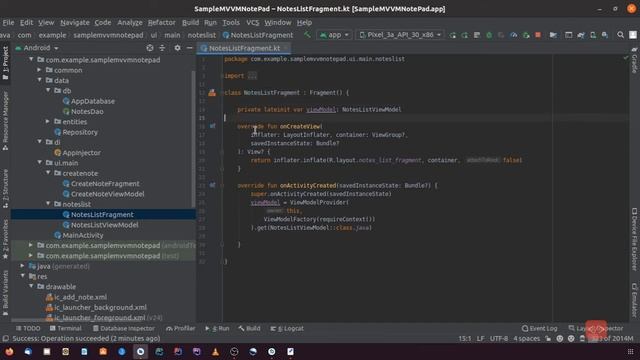Click the Search Everywhere magnifier icon

coord(620,35)
